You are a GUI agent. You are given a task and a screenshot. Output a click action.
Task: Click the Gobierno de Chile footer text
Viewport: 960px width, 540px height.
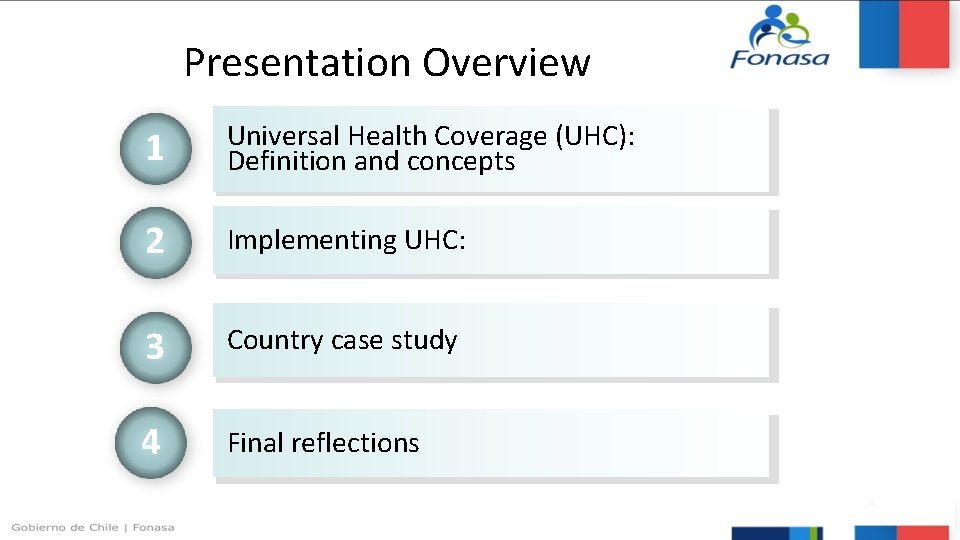(65, 527)
